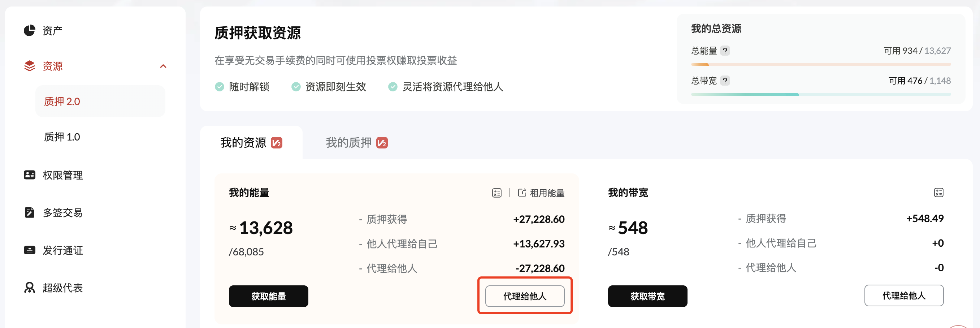Click 代理给他人 button under energy
This screenshot has height=328, width=980.
click(525, 296)
